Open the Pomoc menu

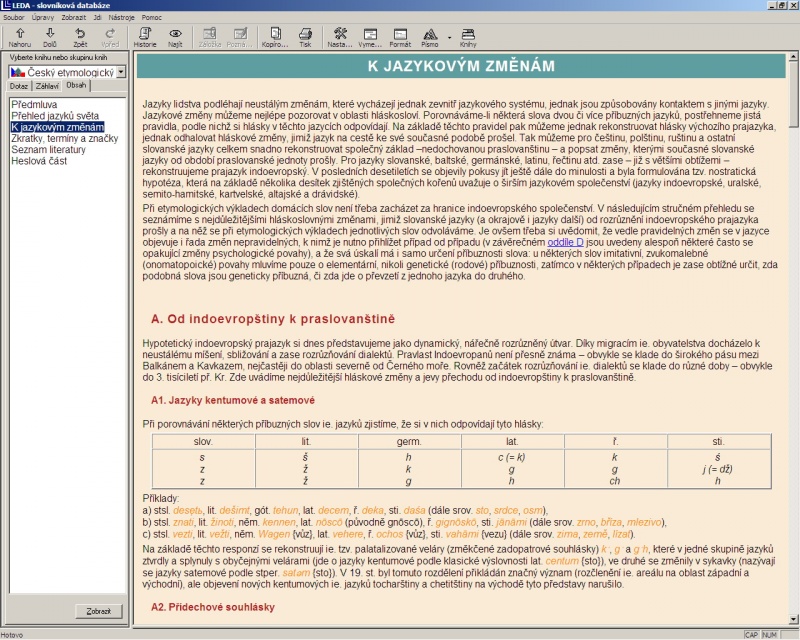(152, 17)
